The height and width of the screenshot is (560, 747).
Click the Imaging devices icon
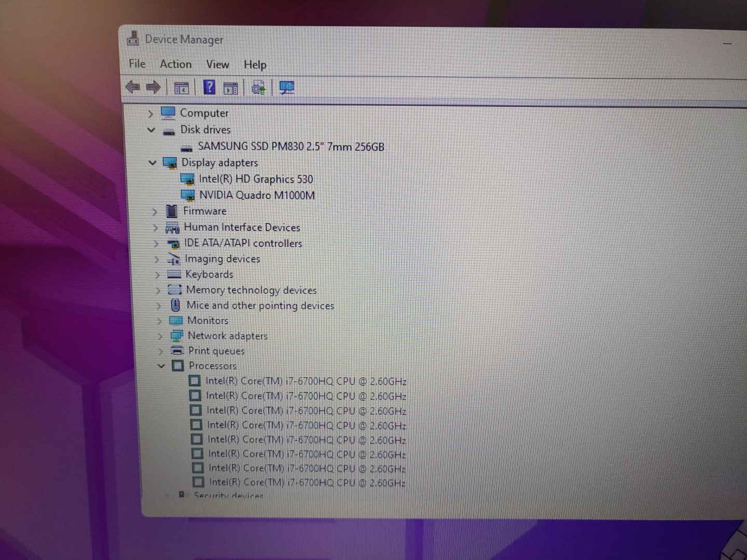click(x=173, y=259)
